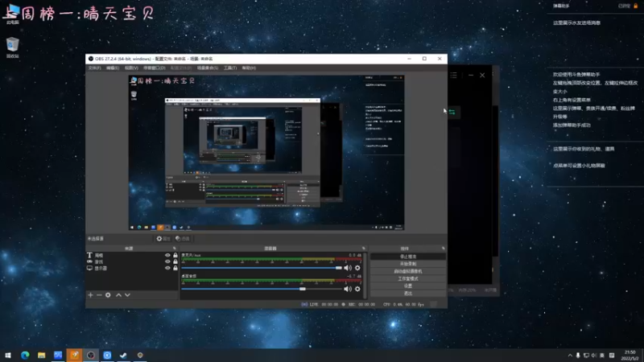Viewport: 644px width, 362px height.
Task: Select the game capture source icon row
Action: click(x=131, y=262)
